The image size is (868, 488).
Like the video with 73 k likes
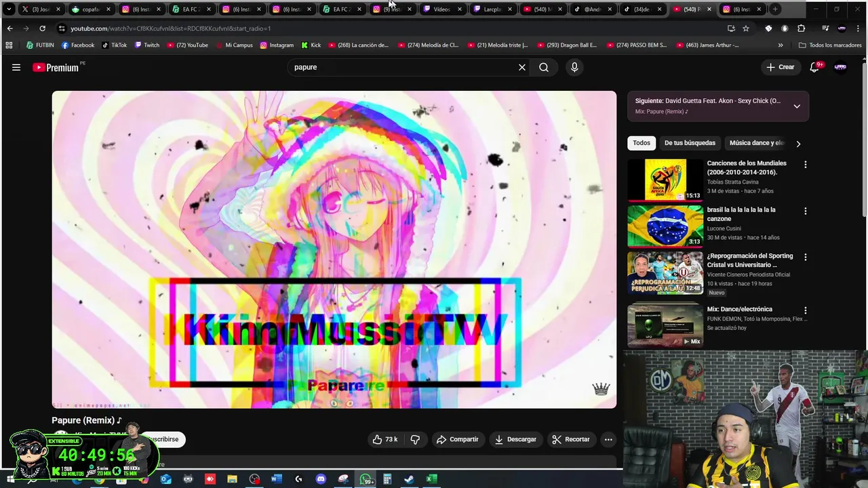pyautogui.click(x=384, y=439)
